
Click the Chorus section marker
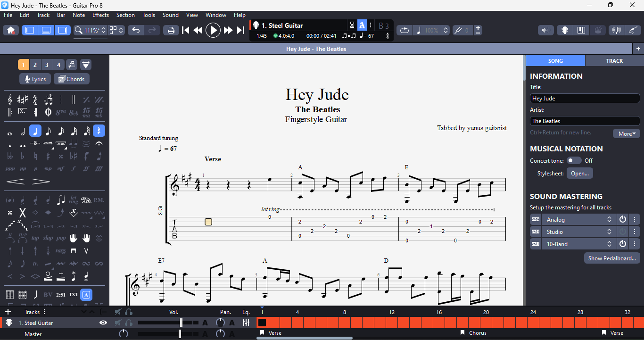point(473,333)
